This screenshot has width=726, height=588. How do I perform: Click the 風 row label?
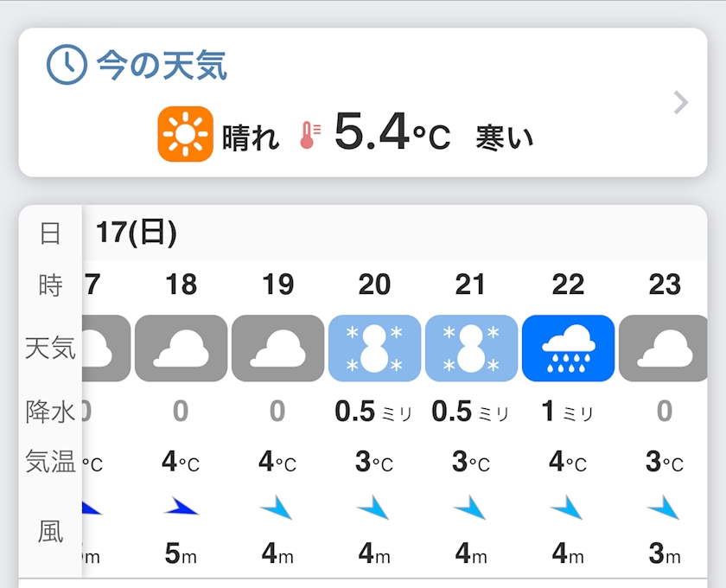click(x=50, y=532)
